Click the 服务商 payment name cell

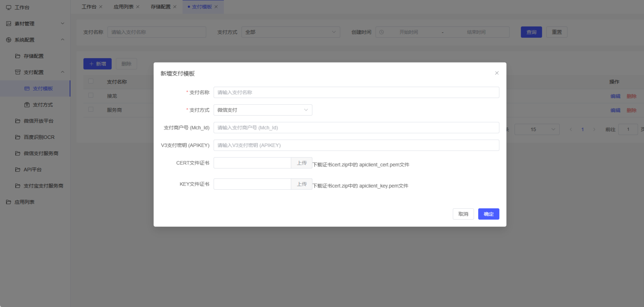114,110
